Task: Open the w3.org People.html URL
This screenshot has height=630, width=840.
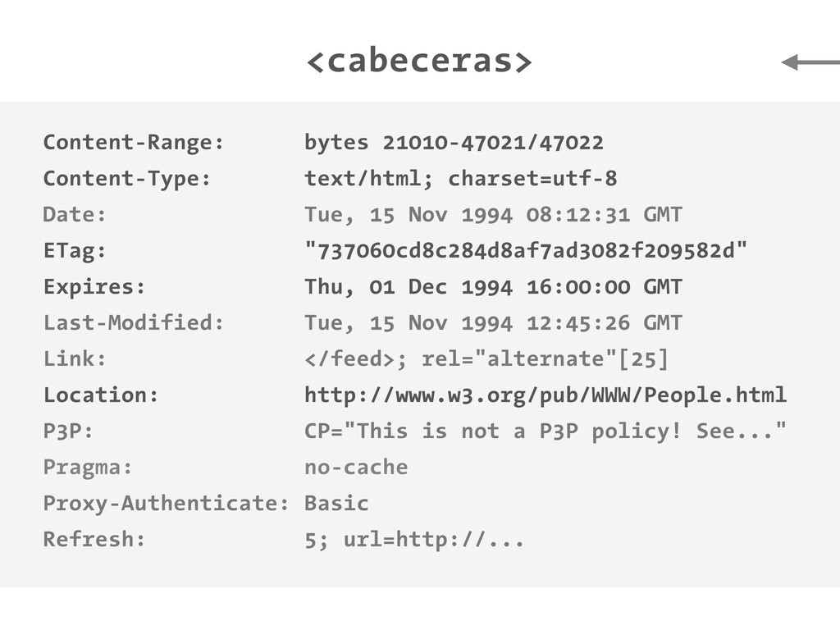Action: pyautogui.click(x=546, y=395)
